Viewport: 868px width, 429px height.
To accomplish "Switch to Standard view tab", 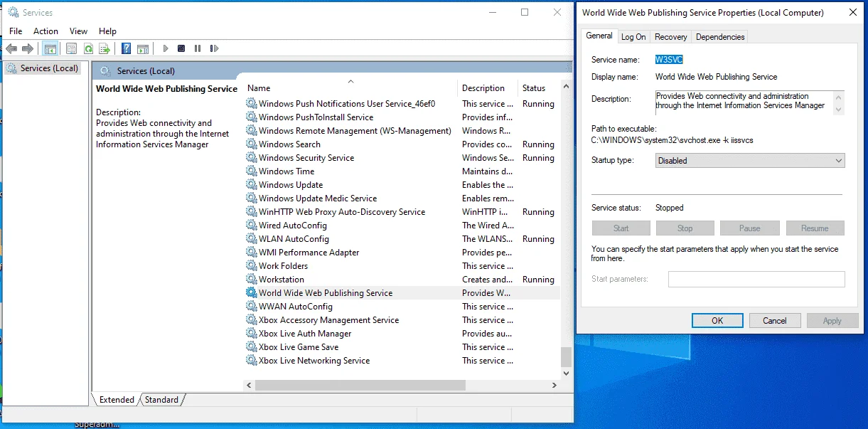I will (x=161, y=400).
